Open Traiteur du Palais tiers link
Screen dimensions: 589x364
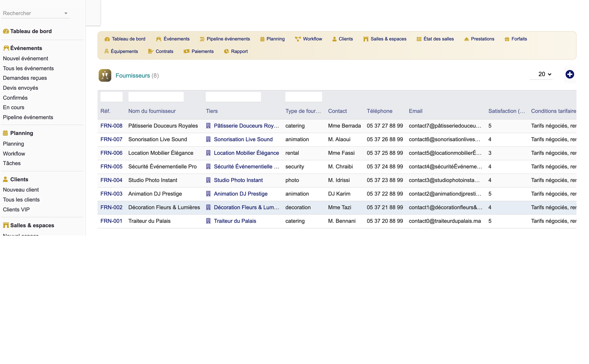click(235, 221)
